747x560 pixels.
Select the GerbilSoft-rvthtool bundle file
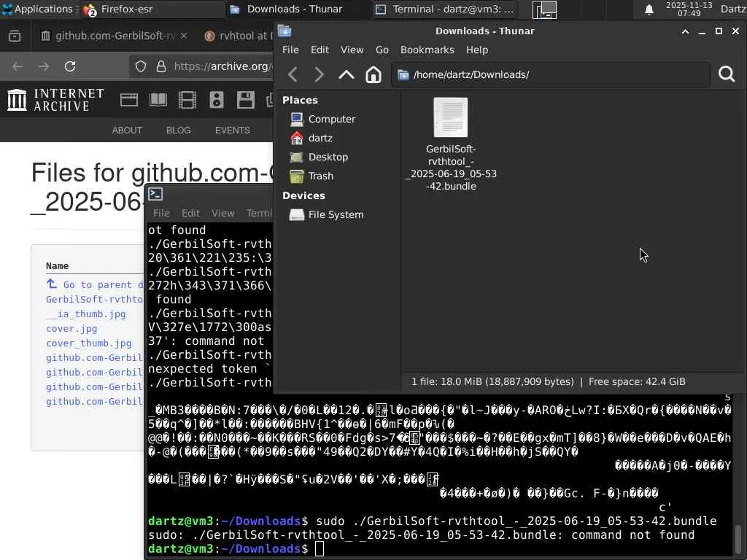click(451, 144)
